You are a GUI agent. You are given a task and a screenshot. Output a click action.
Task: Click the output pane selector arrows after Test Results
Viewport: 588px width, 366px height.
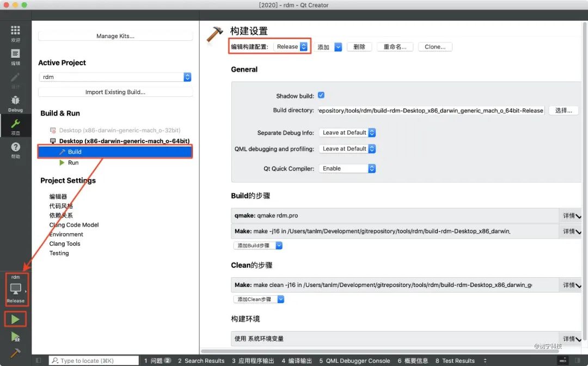(x=485, y=361)
